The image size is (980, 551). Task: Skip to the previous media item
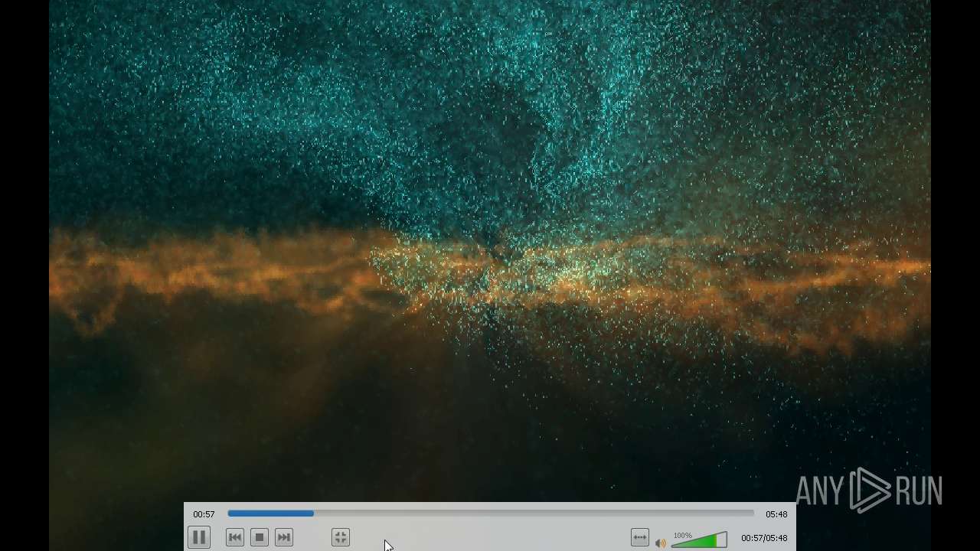pyautogui.click(x=235, y=537)
